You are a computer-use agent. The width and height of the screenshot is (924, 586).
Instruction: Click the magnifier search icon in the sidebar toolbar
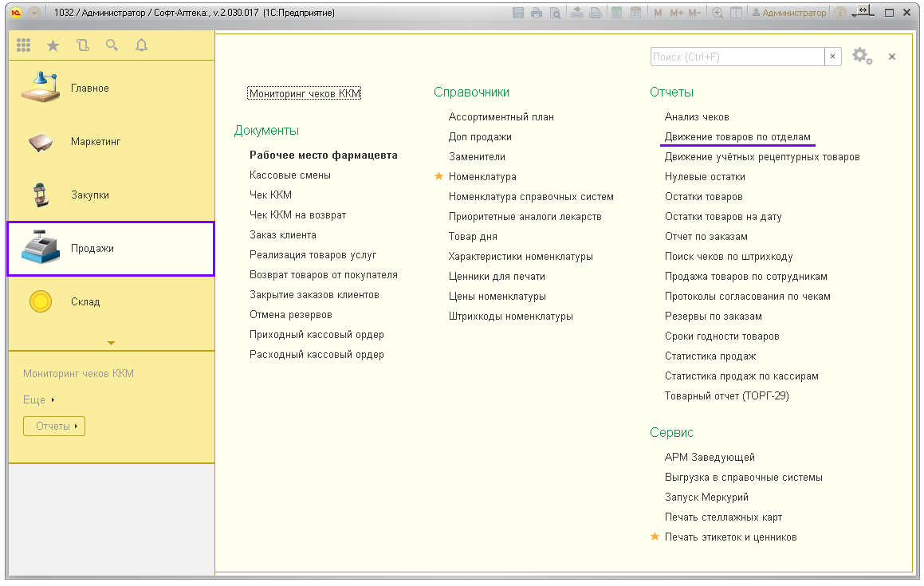point(112,46)
